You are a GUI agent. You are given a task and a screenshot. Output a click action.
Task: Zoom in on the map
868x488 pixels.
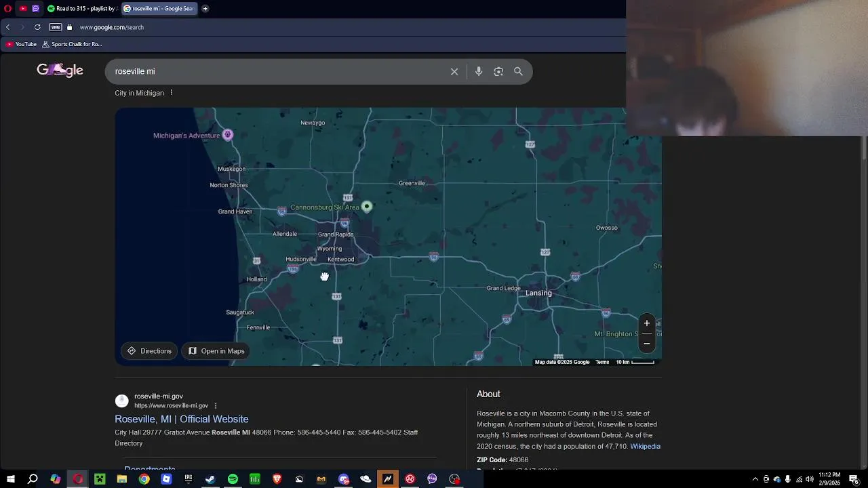coord(647,323)
